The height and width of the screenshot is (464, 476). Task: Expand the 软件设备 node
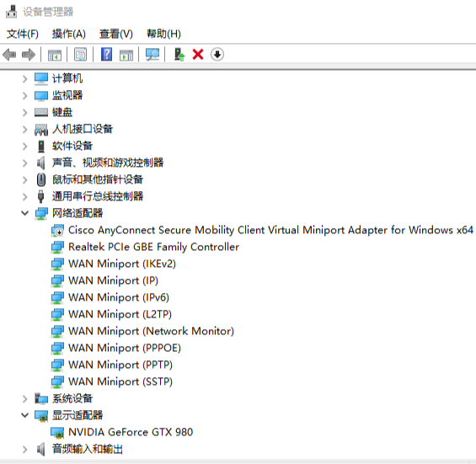25,147
